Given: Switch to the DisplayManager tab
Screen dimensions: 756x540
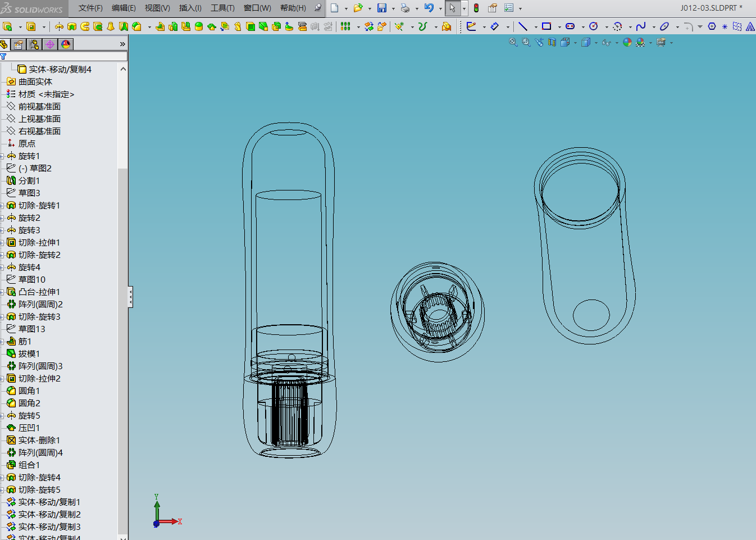Looking at the screenshot, I should (x=66, y=44).
